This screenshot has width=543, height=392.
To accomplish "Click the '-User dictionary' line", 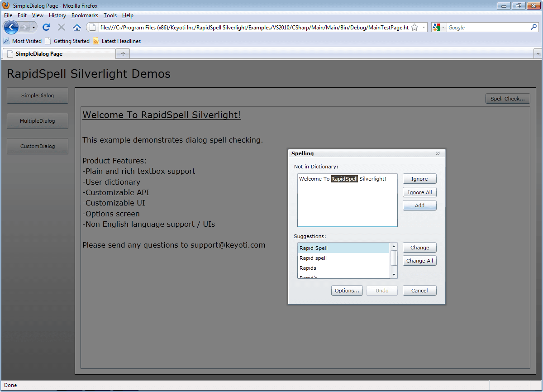I will point(111,182).
